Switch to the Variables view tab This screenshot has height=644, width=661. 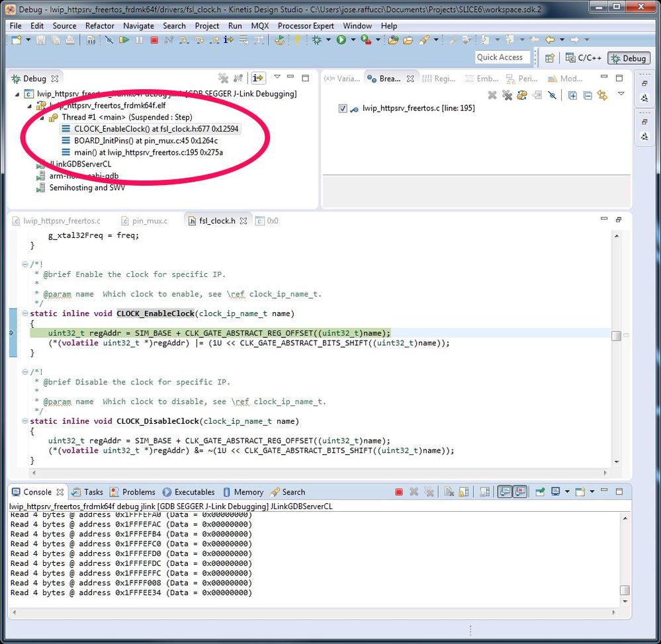[x=342, y=79]
